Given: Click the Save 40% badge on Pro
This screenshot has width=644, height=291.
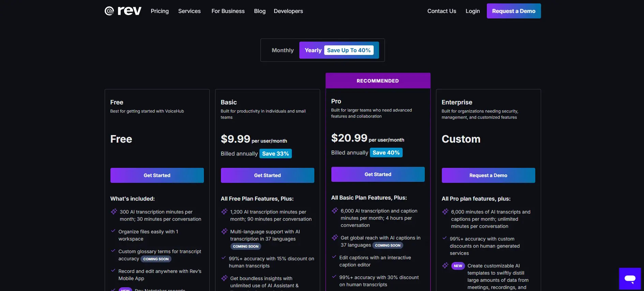Looking at the screenshot, I should [386, 152].
